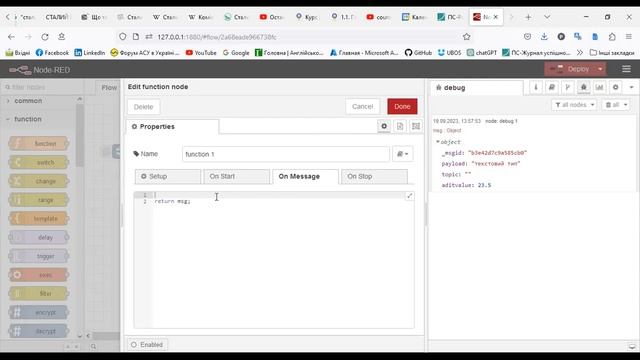This screenshot has height=360, width=640.
Task: Select the exec palette node
Action: click(39, 275)
